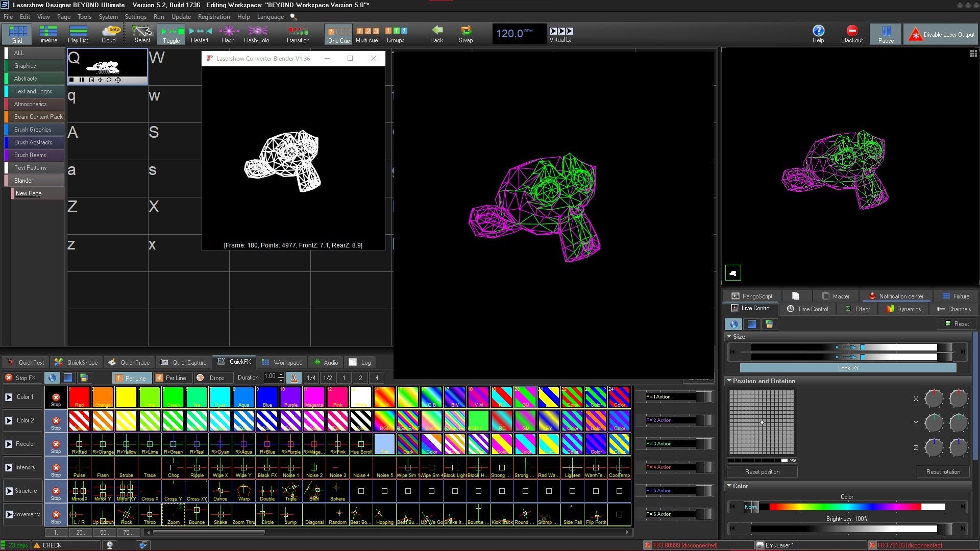The width and height of the screenshot is (980, 551).
Task: Open the Virtual LJ icon
Action: [x=560, y=34]
